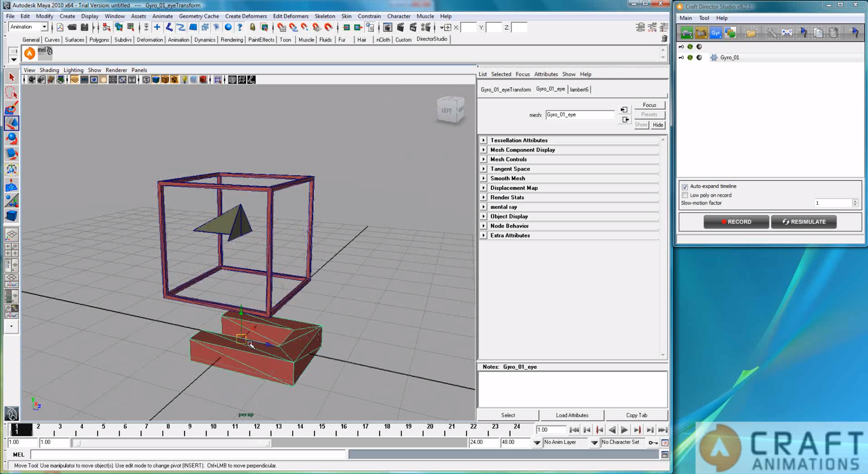Click the magnet snap to grid icon

(281, 27)
